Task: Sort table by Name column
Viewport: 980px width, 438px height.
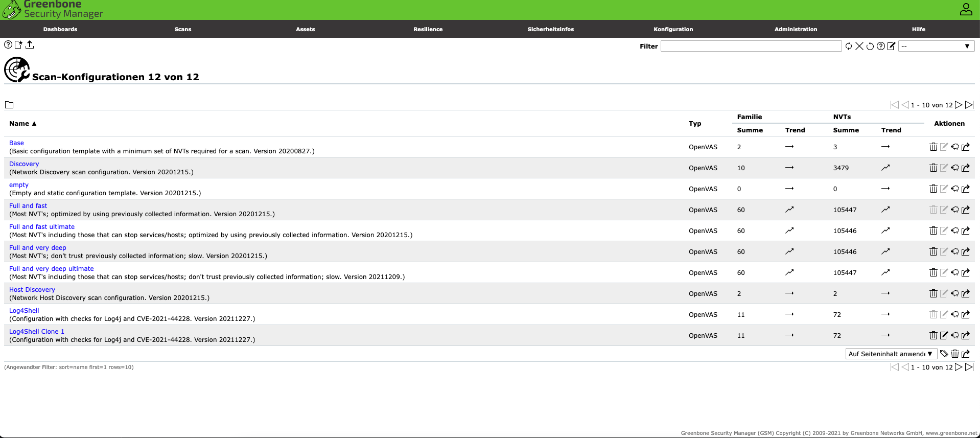Action: pyautogui.click(x=22, y=124)
